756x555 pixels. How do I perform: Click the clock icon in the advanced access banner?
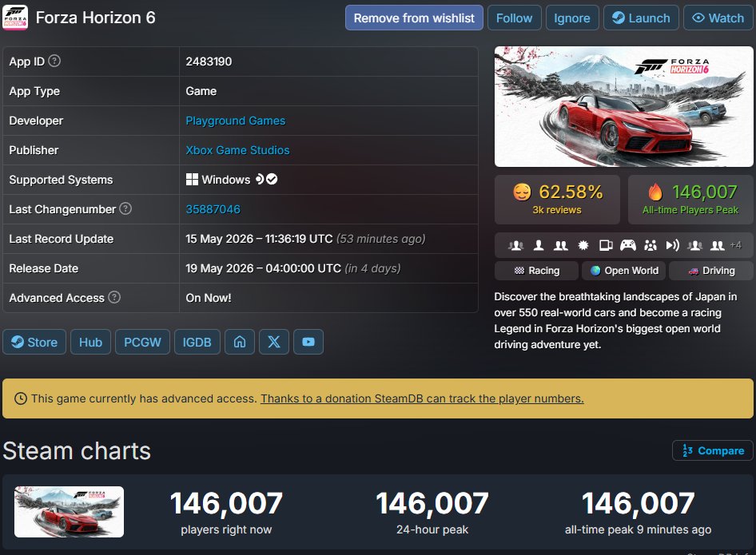pos(20,398)
